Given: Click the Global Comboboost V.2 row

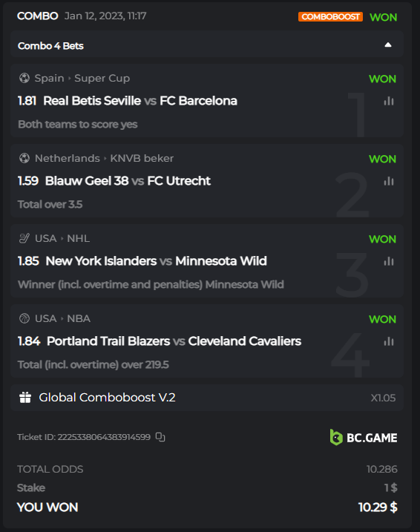Looking at the screenshot, I should tap(207, 398).
